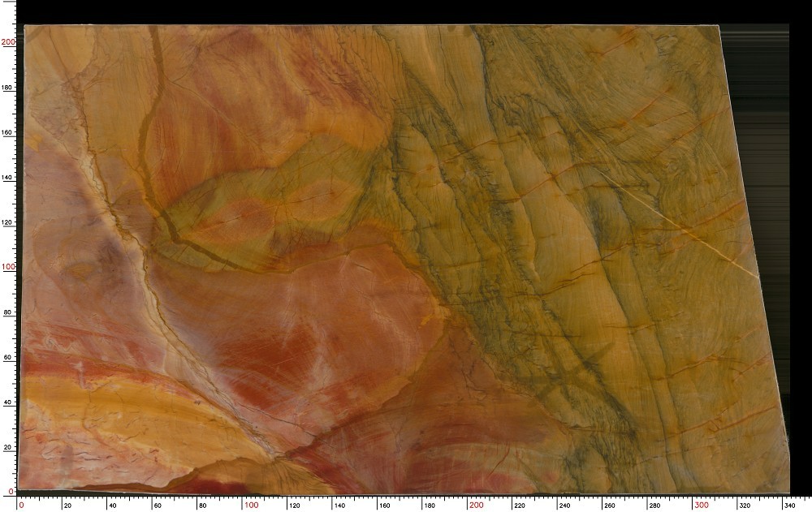
Task: Select the 340 mark on the bottom ruler
Action: pos(789,506)
